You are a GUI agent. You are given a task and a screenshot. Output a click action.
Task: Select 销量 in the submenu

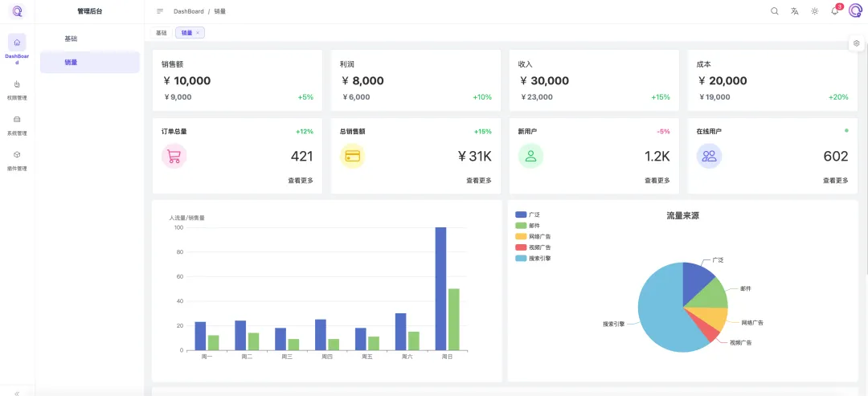90,62
